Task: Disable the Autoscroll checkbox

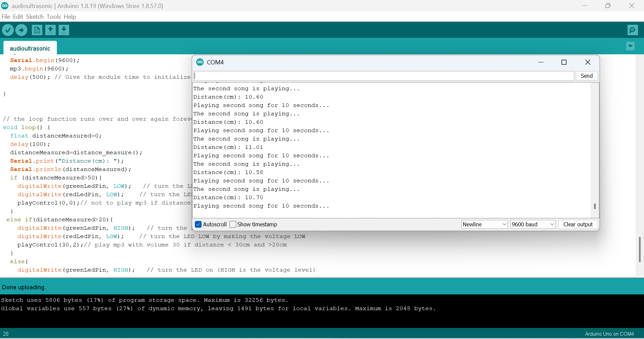Action: click(x=199, y=224)
